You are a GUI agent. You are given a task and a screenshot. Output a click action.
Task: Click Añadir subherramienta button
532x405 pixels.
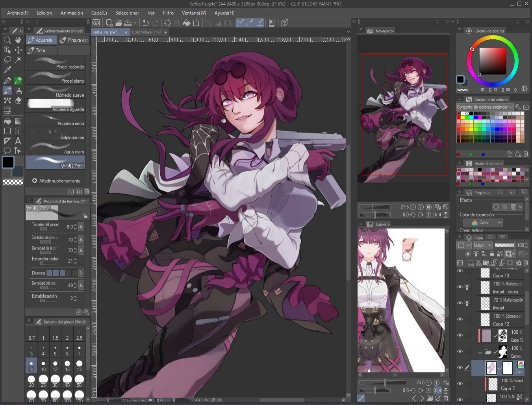coord(56,181)
